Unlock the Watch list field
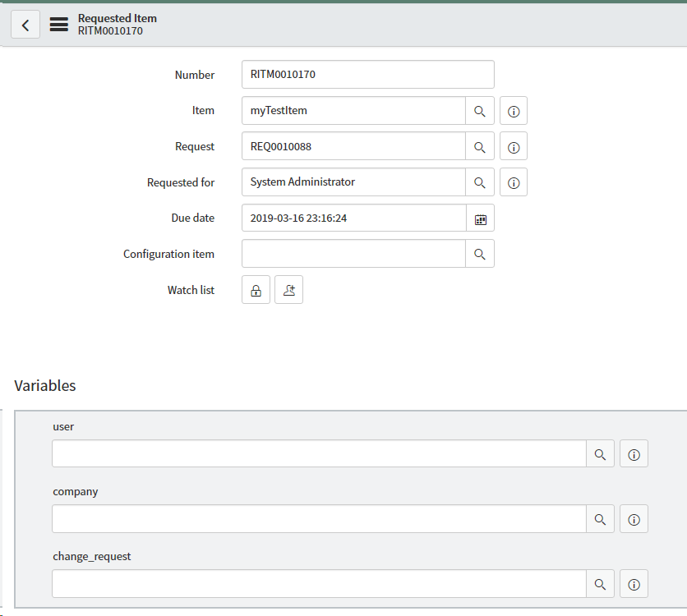687x616 pixels. pos(256,290)
